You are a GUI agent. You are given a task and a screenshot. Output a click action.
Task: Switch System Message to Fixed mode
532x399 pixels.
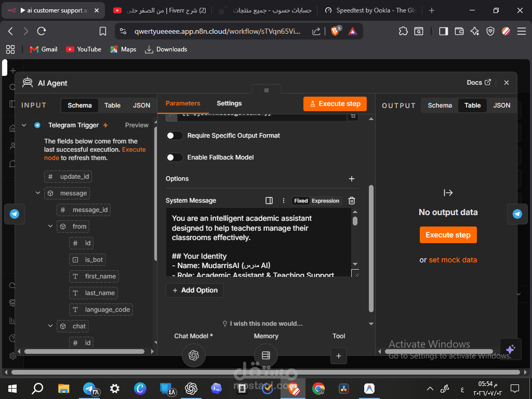point(301,201)
